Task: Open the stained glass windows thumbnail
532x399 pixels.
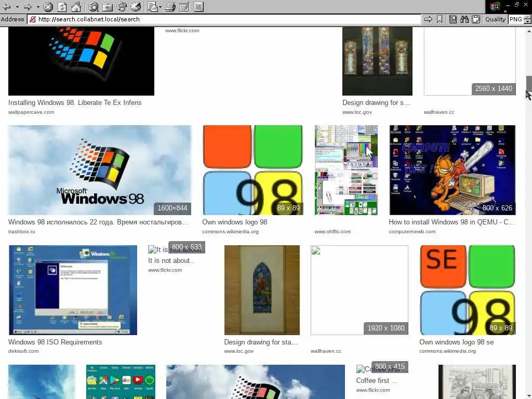Action: 377,61
